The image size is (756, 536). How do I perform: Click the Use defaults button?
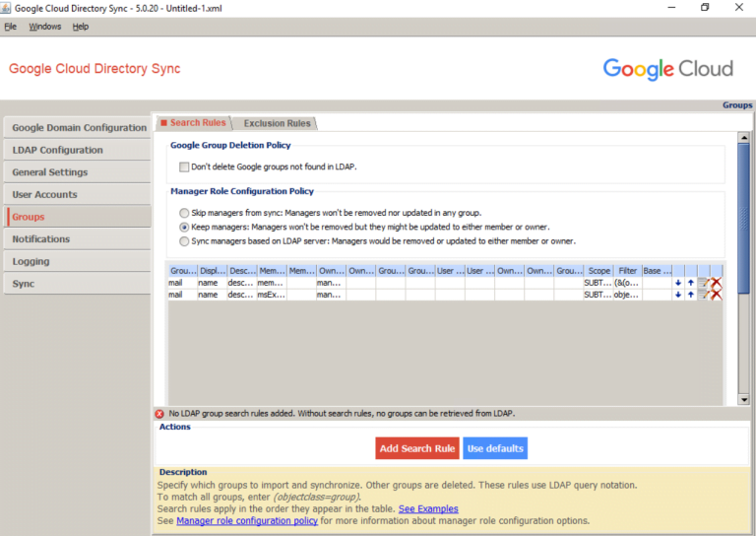click(495, 448)
